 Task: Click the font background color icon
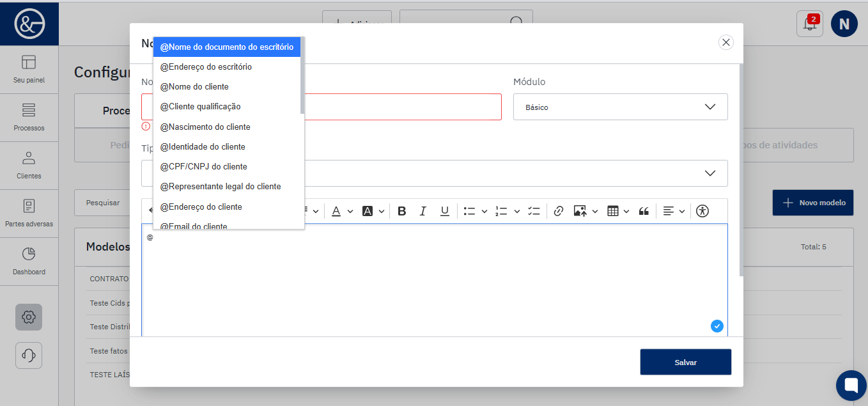pyautogui.click(x=368, y=211)
